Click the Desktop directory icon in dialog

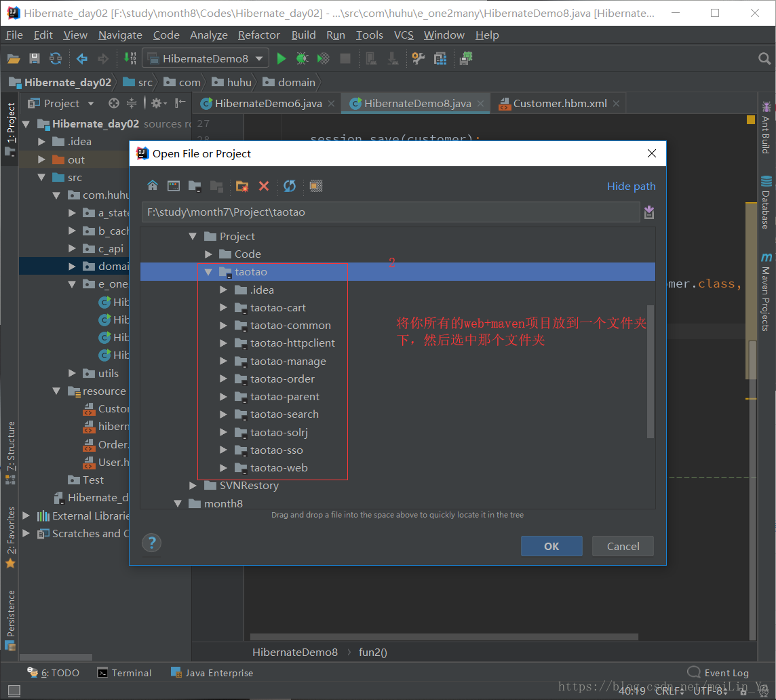(x=174, y=186)
